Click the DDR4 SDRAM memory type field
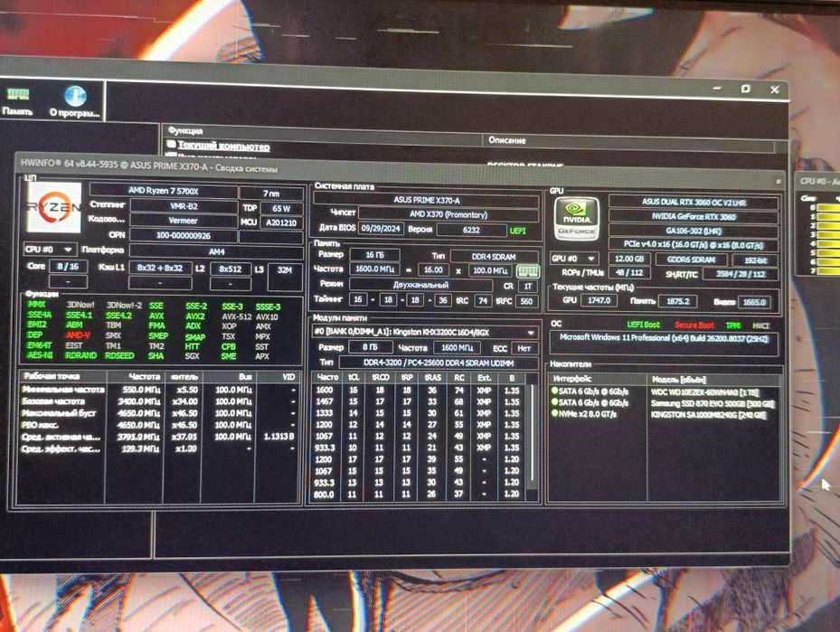The image size is (840, 632). pos(494,257)
